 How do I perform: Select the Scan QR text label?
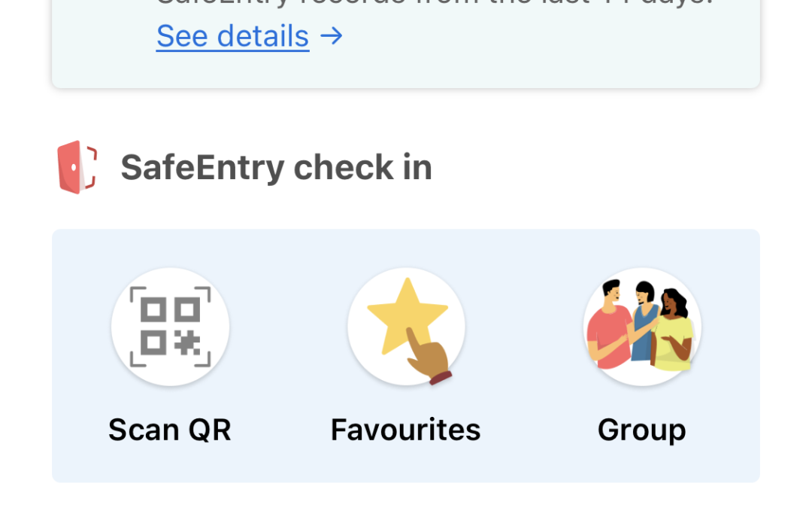[170, 430]
